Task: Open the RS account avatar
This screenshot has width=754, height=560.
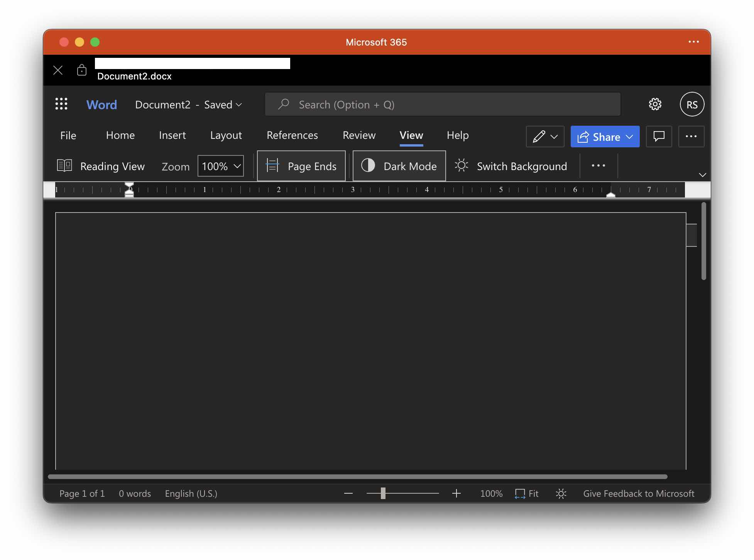Action: pyautogui.click(x=692, y=104)
